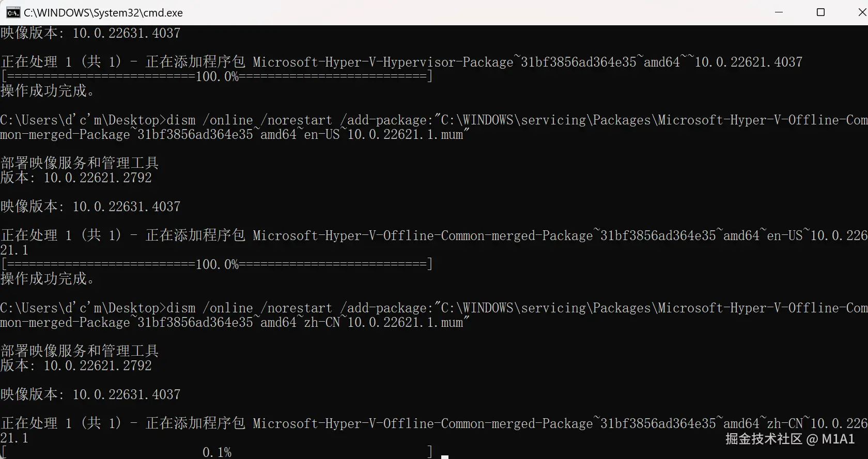The width and height of the screenshot is (868, 459).
Task: Click the first 部署映像服务和管理工具 heading
Action: tap(80, 163)
